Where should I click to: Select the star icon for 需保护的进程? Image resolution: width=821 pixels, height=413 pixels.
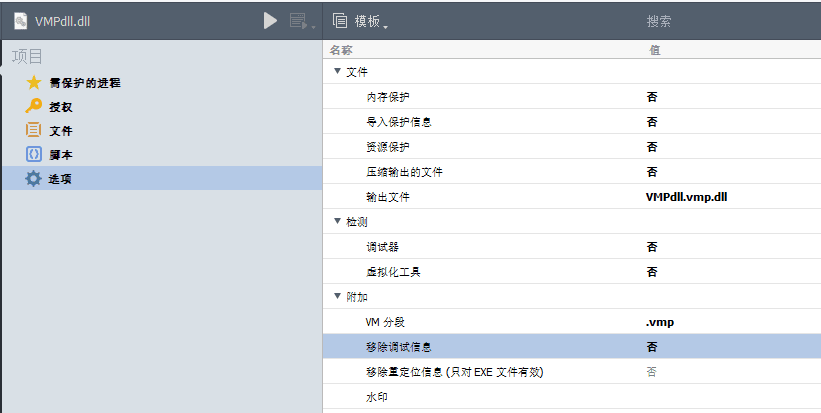[34, 82]
